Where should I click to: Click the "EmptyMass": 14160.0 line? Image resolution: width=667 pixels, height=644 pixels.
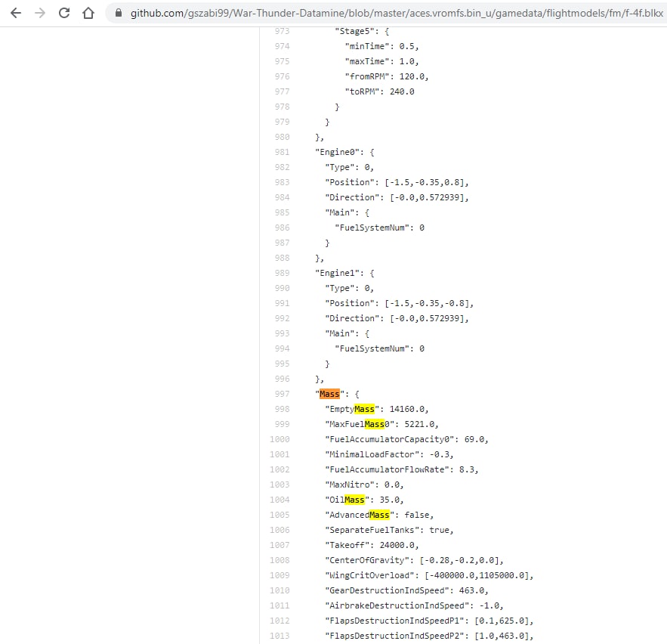[x=377, y=409]
